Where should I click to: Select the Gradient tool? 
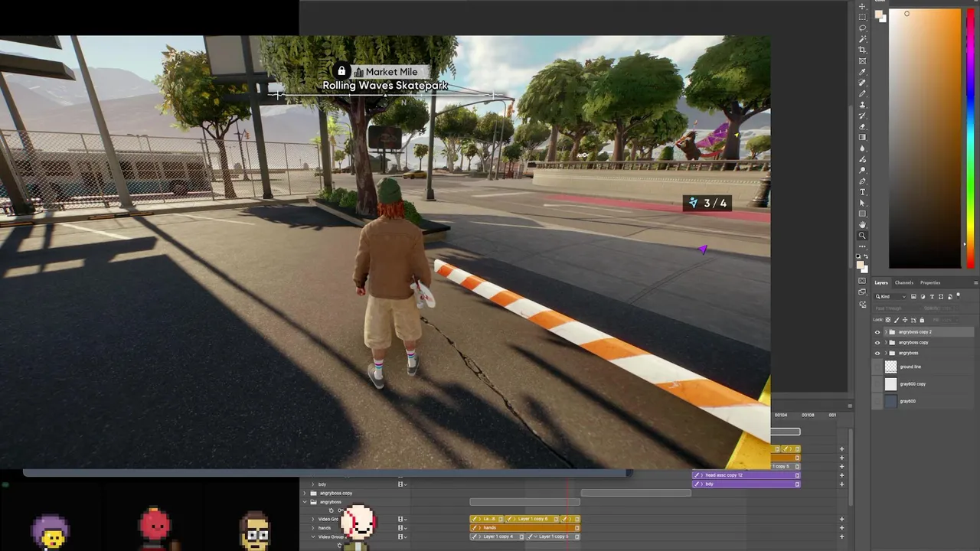pyautogui.click(x=863, y=136)
